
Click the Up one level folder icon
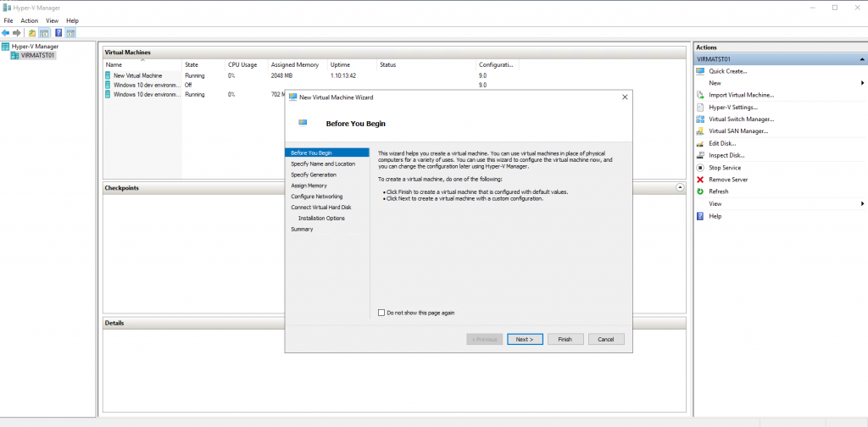point(32,33)
